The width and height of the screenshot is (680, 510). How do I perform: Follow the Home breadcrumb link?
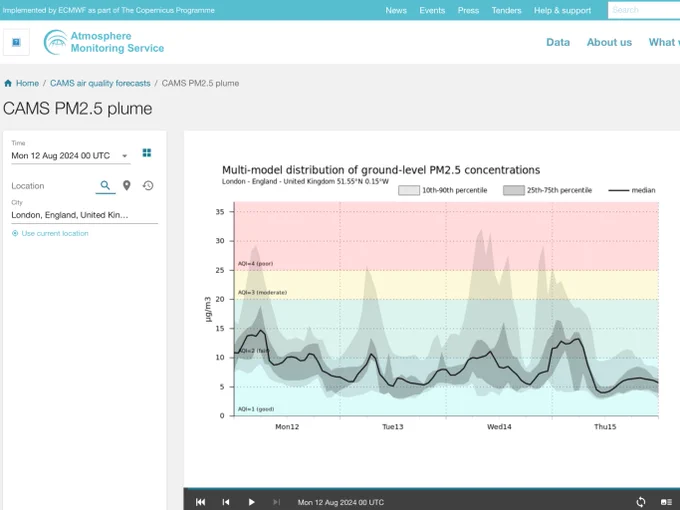[x=27, y=83]
